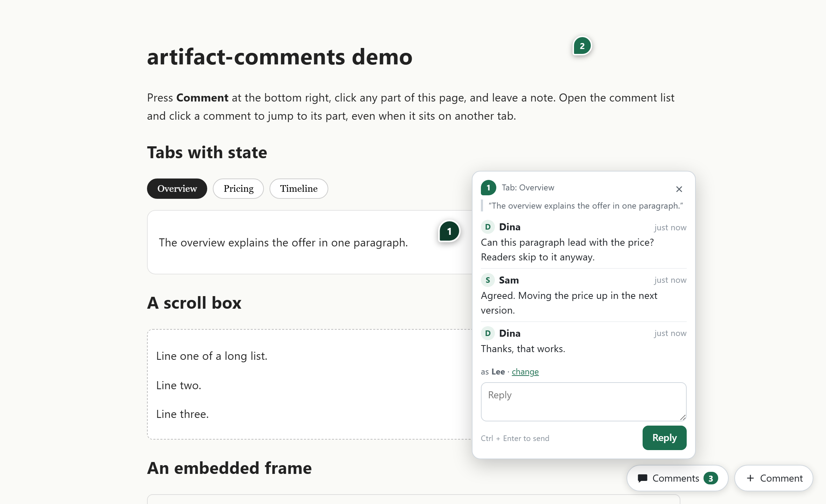Click the speech bubble icon on Comments

click(x=643, y=478)
